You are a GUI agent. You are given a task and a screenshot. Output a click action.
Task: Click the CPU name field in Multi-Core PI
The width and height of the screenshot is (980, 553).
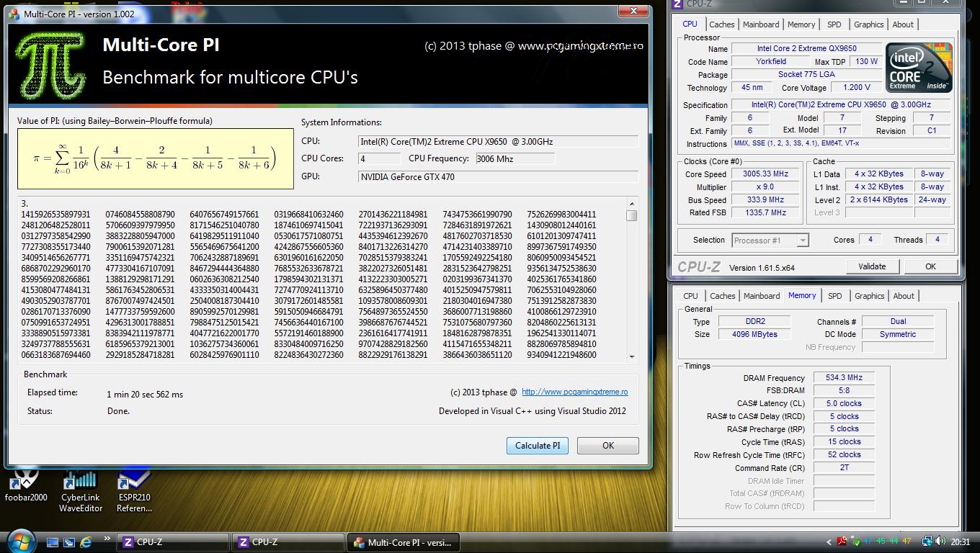click(499, 142)
